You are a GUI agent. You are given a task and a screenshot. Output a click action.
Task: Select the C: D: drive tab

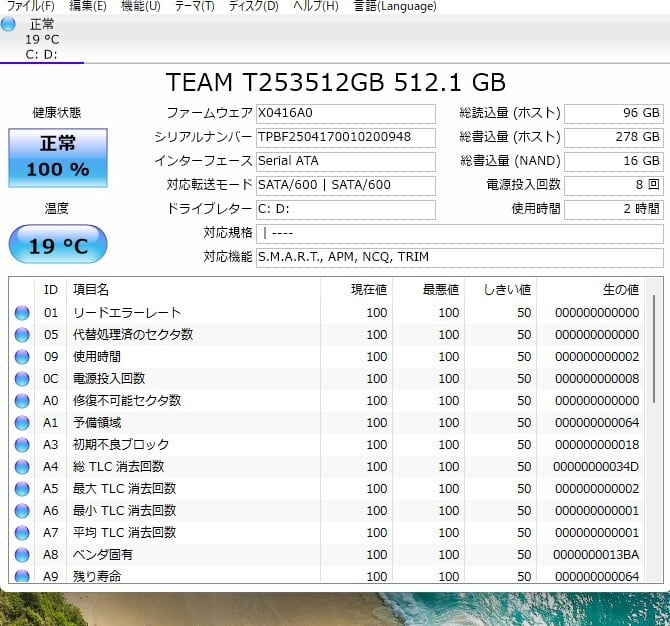42,54
